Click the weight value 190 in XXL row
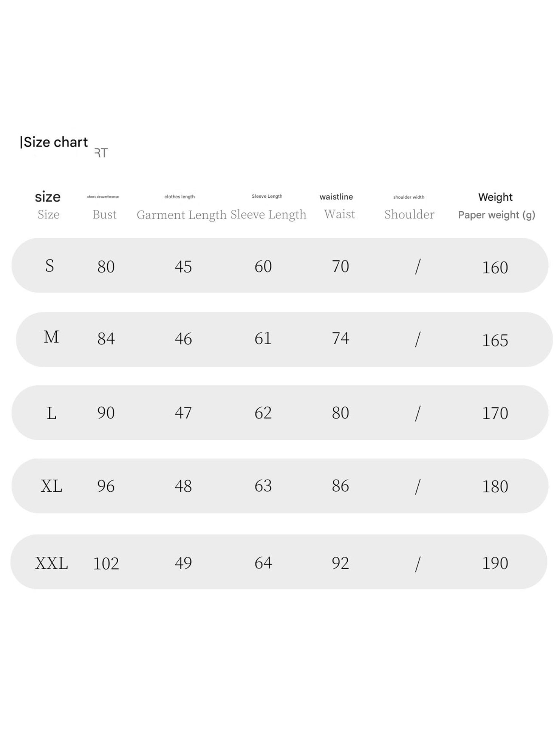 point(495,563)
